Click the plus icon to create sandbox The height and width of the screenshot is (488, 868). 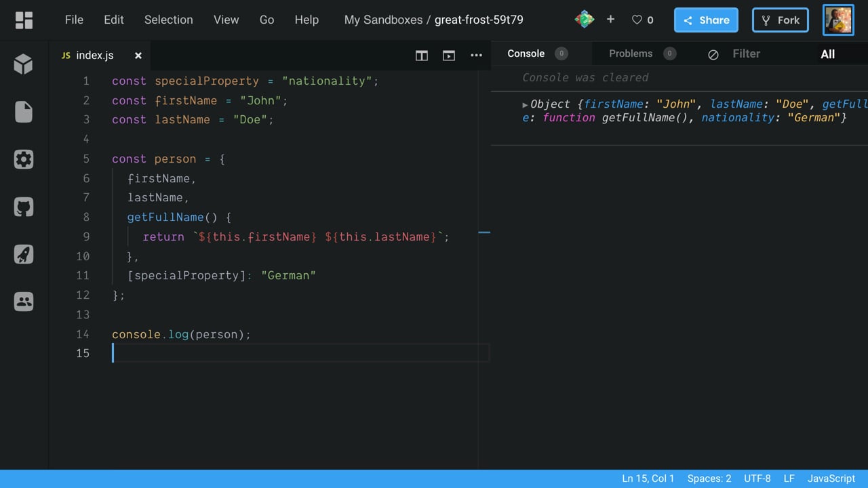pyautogui.click(x=610, y=20)
